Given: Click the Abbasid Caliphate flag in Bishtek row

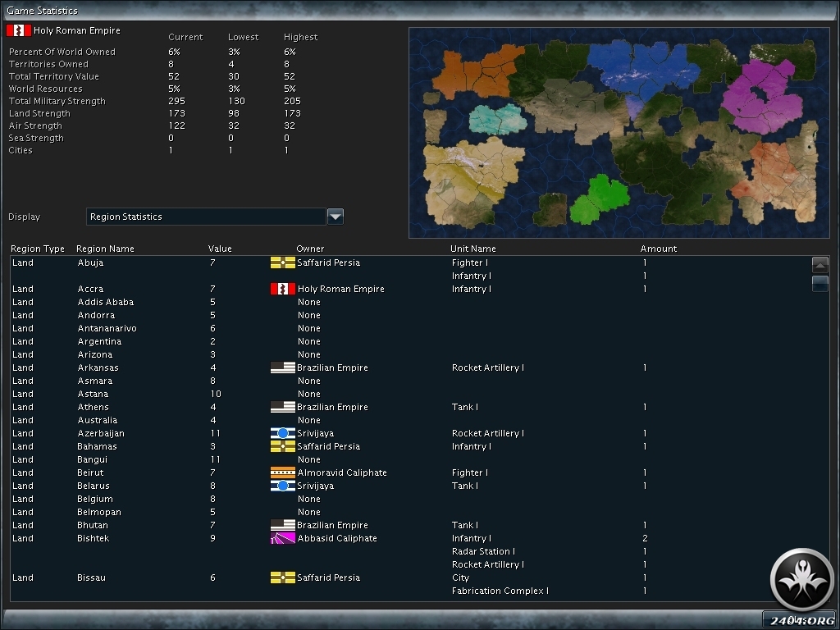Looking at the screenshot, I should point(282,538).
